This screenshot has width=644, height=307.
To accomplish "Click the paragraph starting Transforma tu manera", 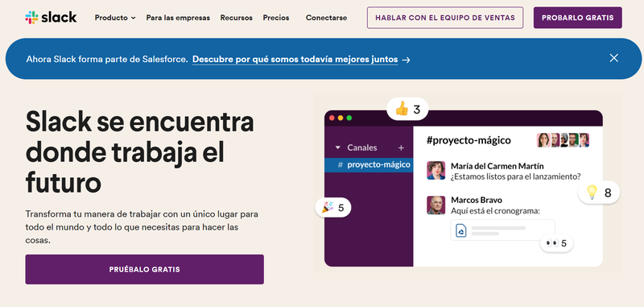I will tap(142, 227).
